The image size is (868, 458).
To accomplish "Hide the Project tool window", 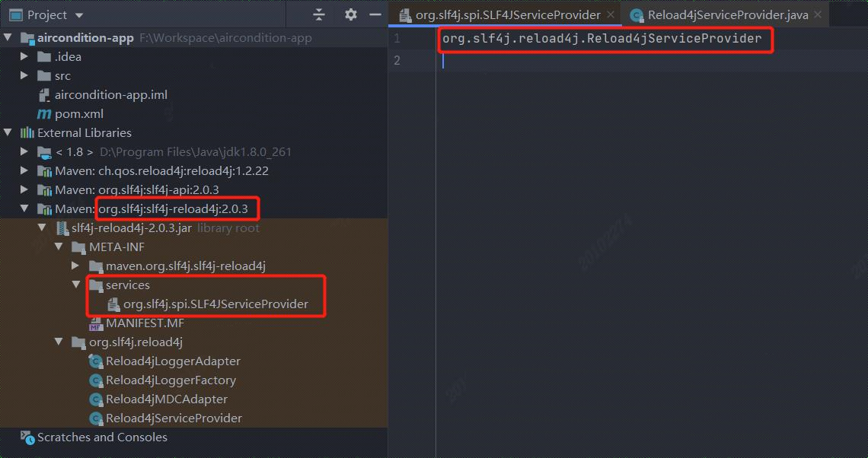I will tap(375, 15).
